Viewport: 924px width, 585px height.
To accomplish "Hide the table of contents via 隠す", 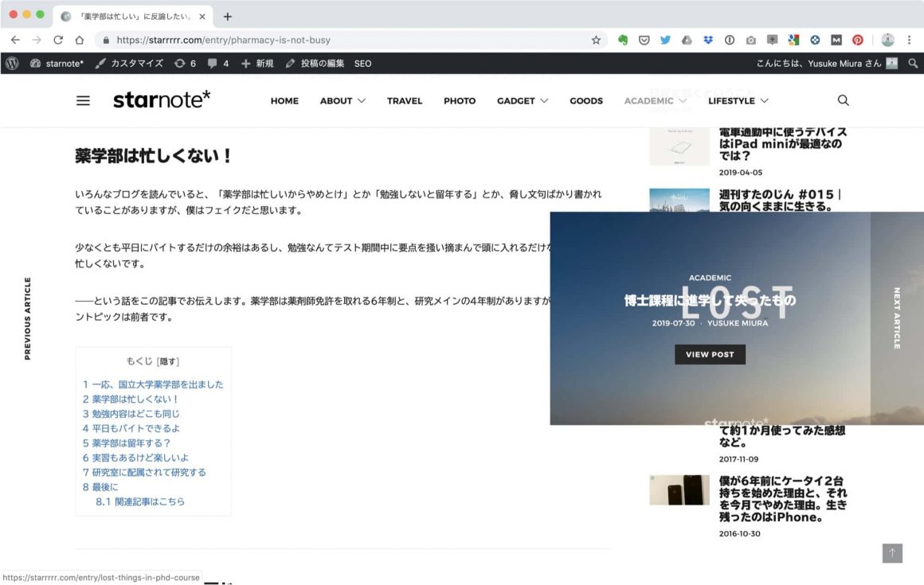I will click(x=169, y=361).
